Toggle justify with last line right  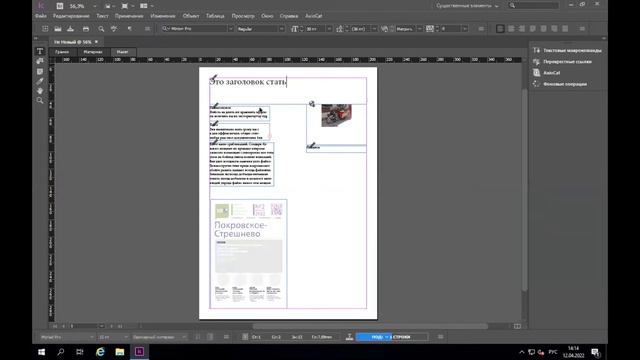pyautogui.click(x=554, y=29)
